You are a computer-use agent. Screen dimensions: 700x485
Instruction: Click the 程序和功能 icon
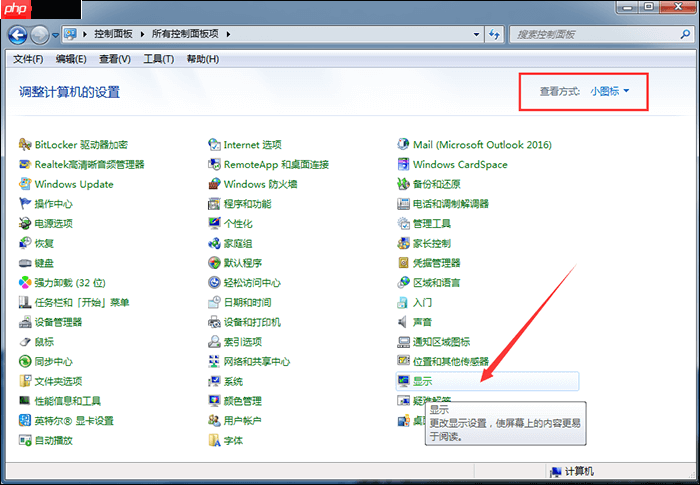coord(214,204)
